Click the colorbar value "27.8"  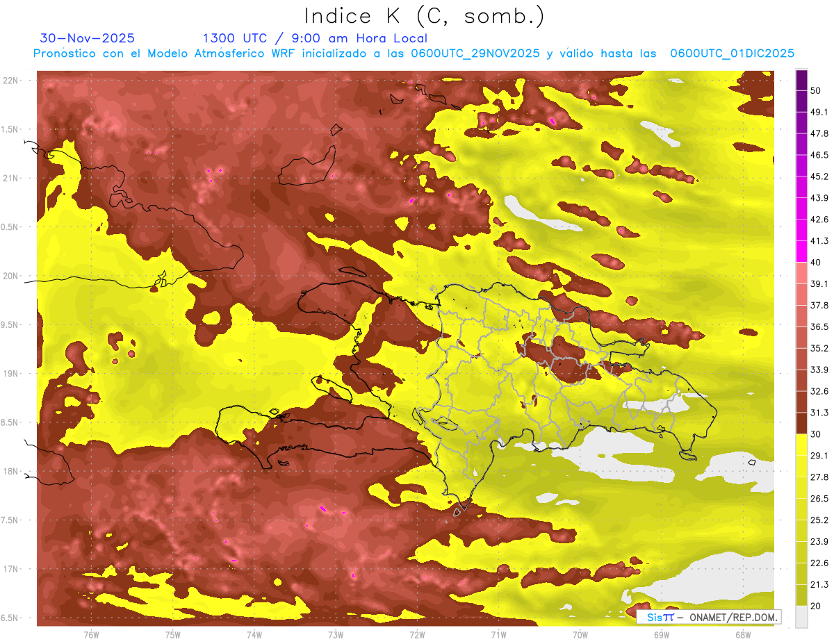[x=819, y=478]
